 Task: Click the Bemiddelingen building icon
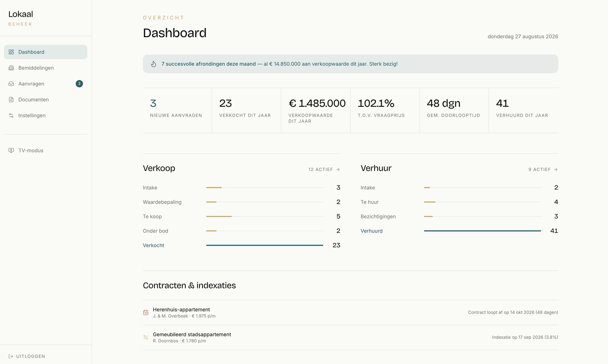[x=11, y=68]
